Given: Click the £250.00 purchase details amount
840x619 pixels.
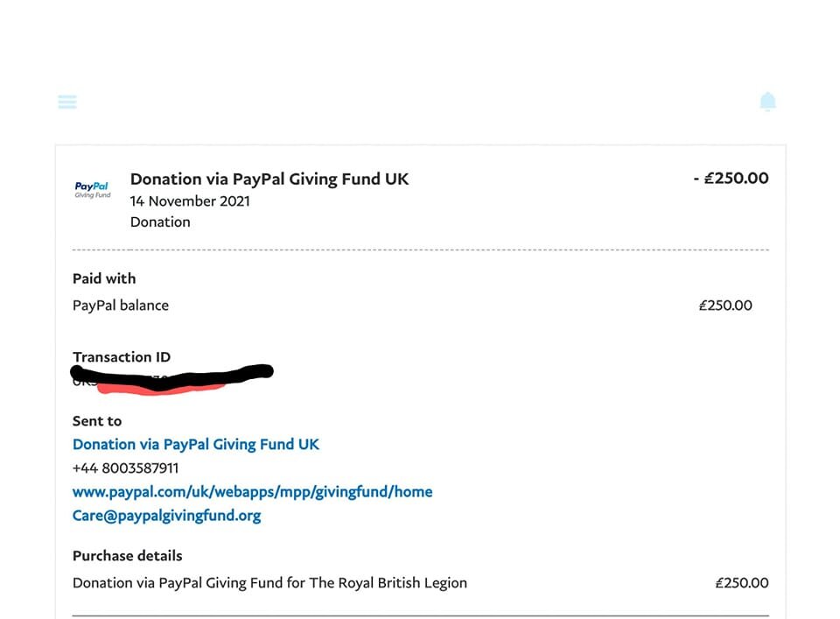Looking at the screenshot, I should pos(742,583).
